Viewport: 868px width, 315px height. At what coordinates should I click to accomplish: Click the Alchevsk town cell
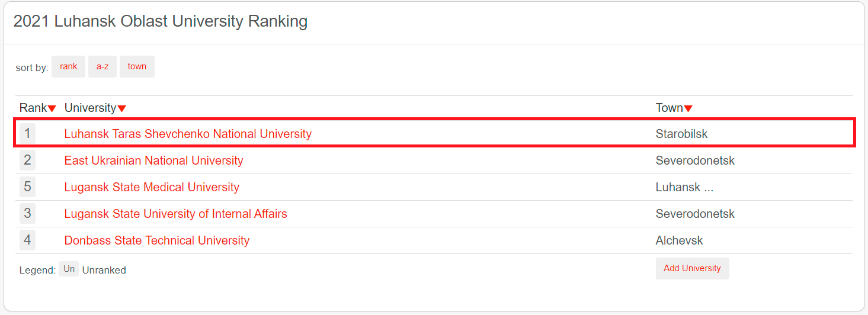coord(679,240)
